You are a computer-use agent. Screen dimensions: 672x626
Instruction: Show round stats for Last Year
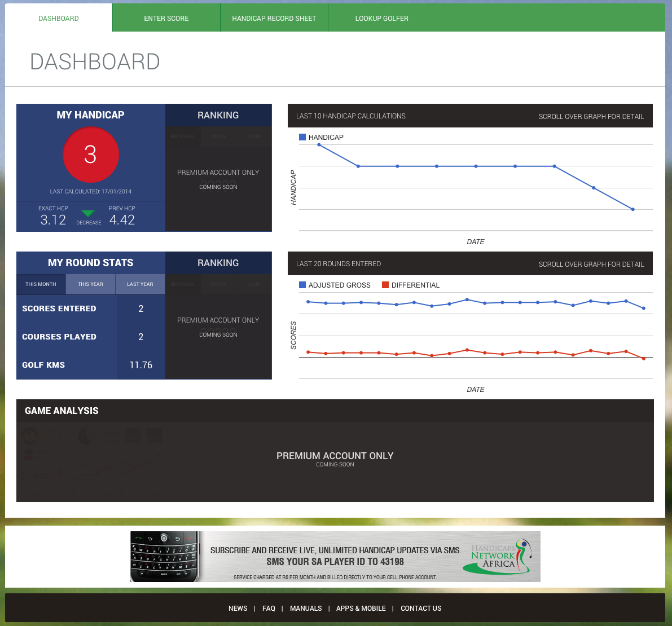click(x=140, y=284)
